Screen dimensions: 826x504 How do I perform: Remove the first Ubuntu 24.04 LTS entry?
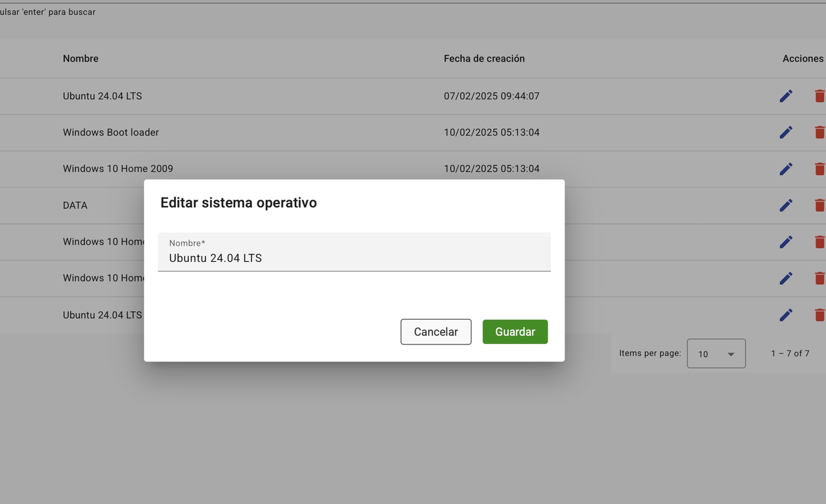point(819,96)
